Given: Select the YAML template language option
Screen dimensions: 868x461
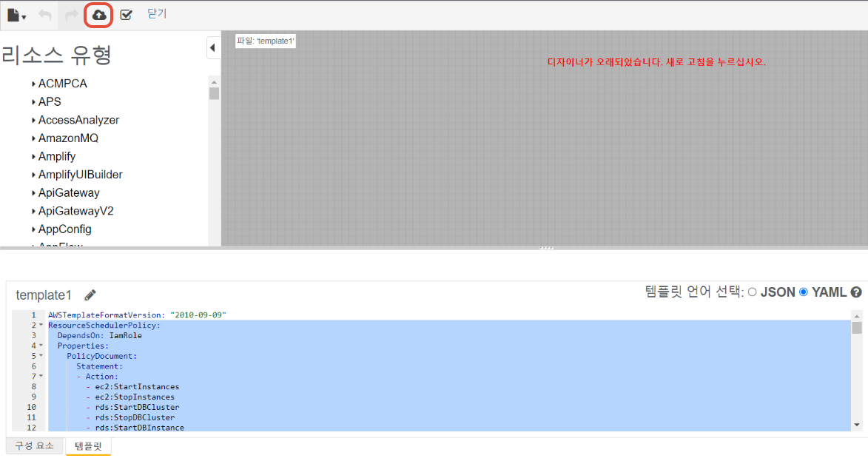Looking at the screenshot, I should pyautogui.click(x=804, y=292).
